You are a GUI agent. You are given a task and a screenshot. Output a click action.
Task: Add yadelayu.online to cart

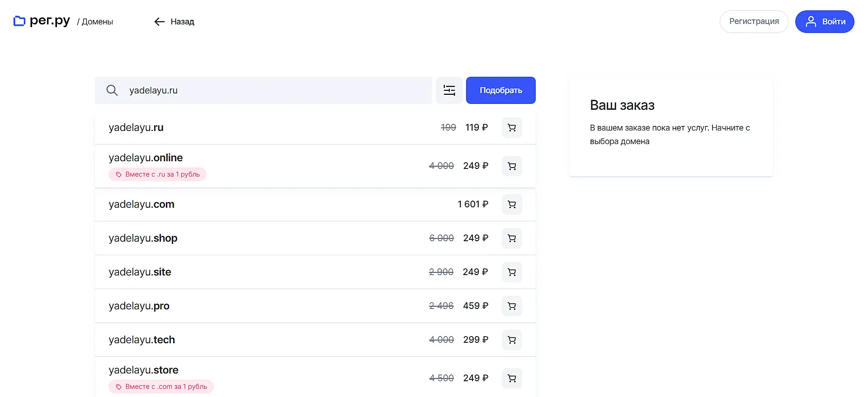(512, 166)
